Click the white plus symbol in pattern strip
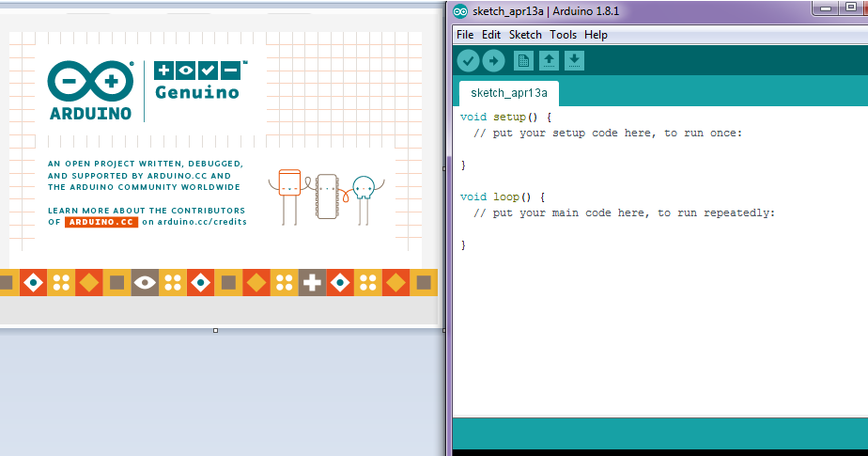 pyautogui.click(x=312, y=283)
